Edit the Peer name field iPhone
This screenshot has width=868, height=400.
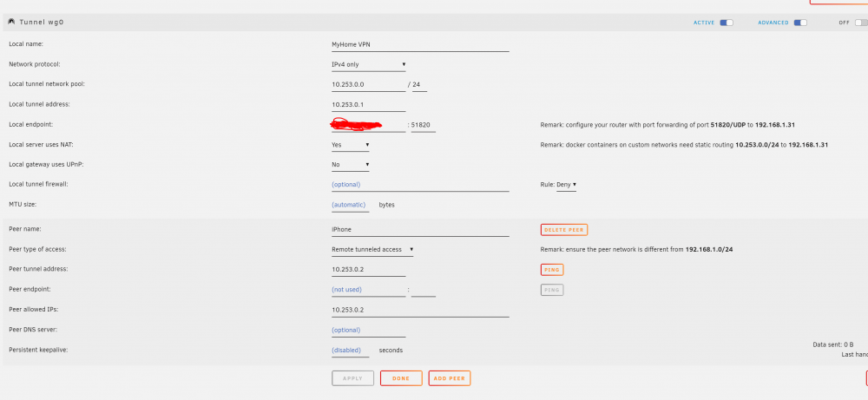pos(420,230)
